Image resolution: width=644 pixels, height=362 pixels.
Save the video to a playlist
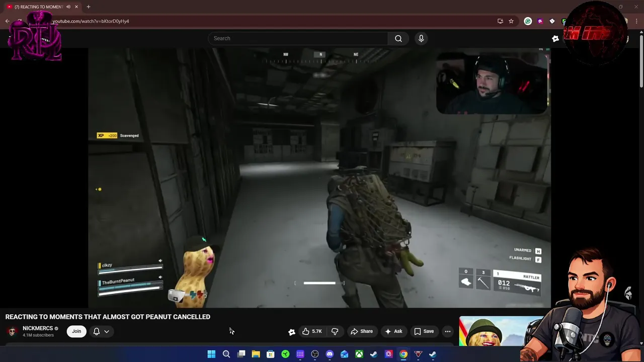click(424, 331)
